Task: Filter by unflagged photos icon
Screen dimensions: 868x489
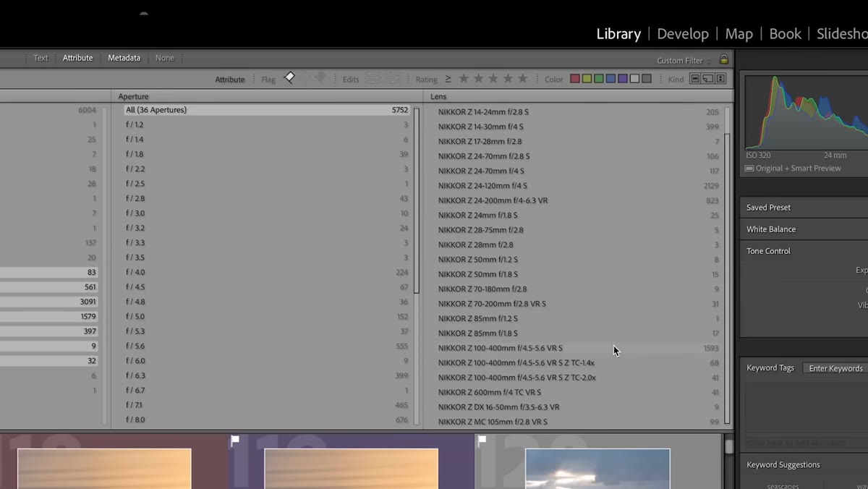Action: tap(305, 78)
